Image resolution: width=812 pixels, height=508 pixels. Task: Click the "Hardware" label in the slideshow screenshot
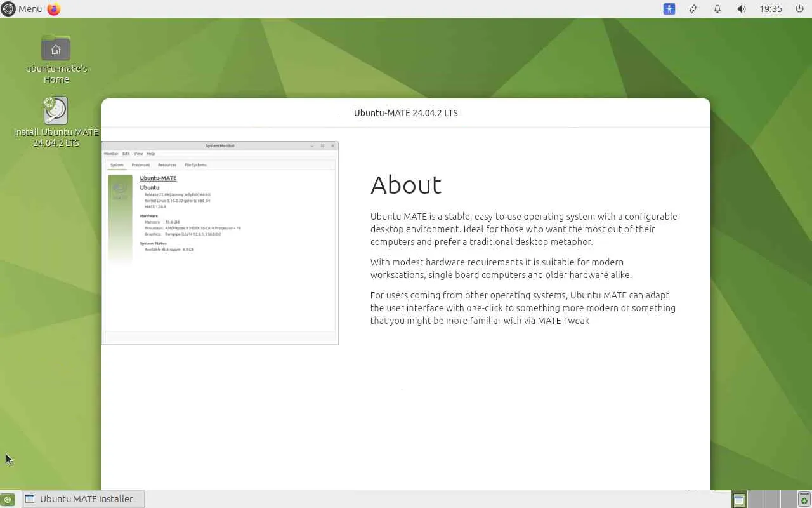tap(149, 216)
